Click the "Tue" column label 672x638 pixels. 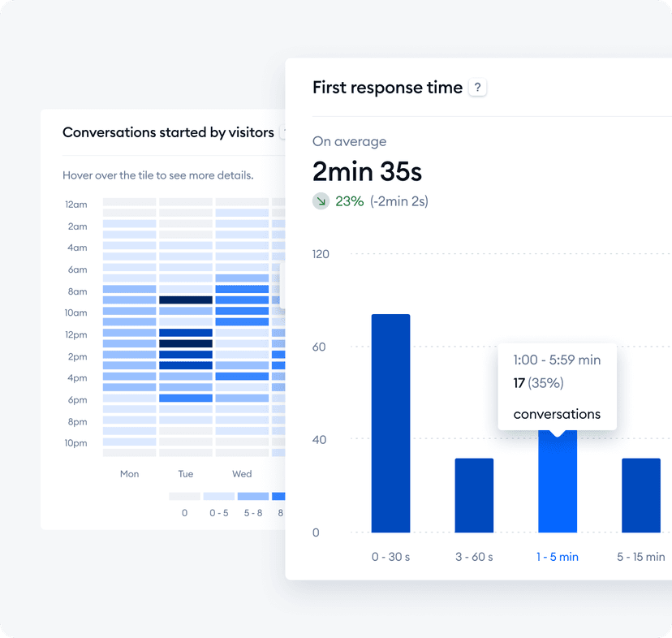click(x=186, y=474)
